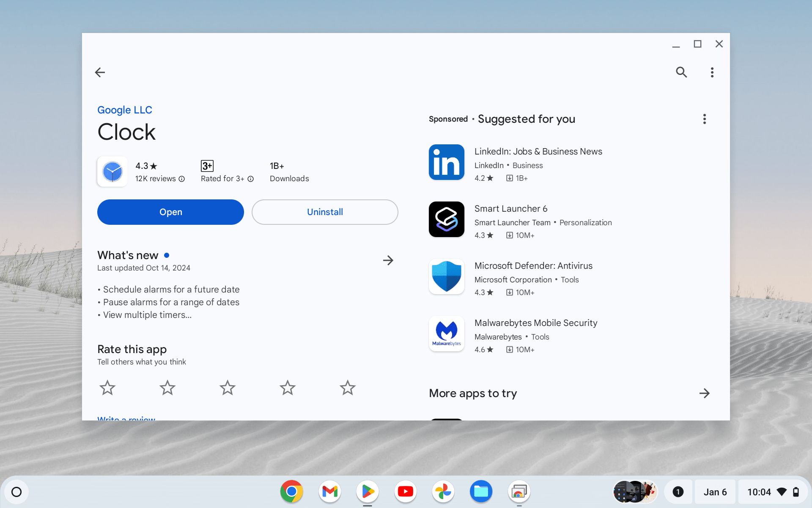Open the top-right more options menu
812x508 pixels.
tap(712, 72)
